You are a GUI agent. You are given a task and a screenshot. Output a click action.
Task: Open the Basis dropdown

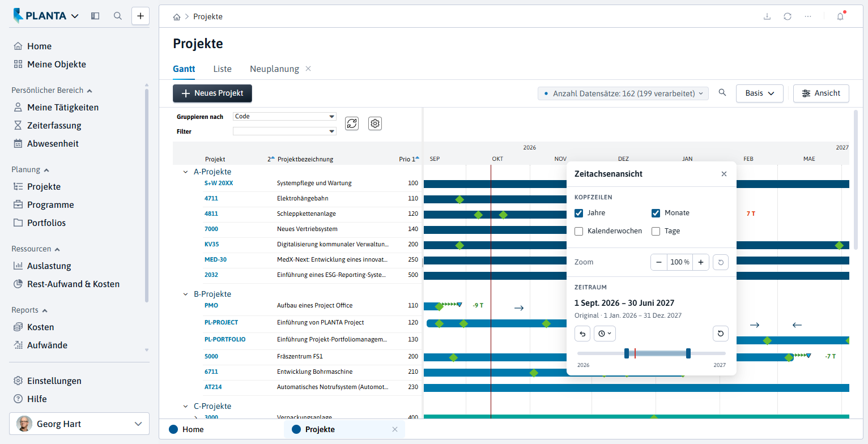(759, 93)
